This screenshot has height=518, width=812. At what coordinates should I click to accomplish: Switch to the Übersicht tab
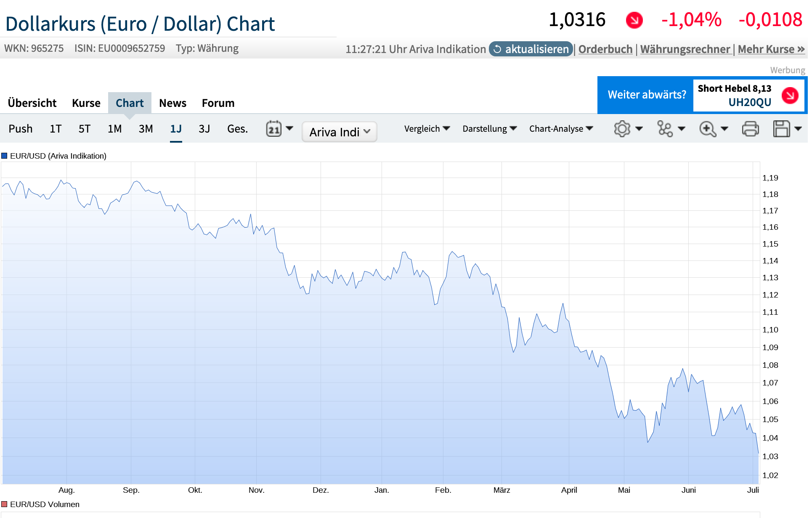pyautogui.click(x=32, y=103)
